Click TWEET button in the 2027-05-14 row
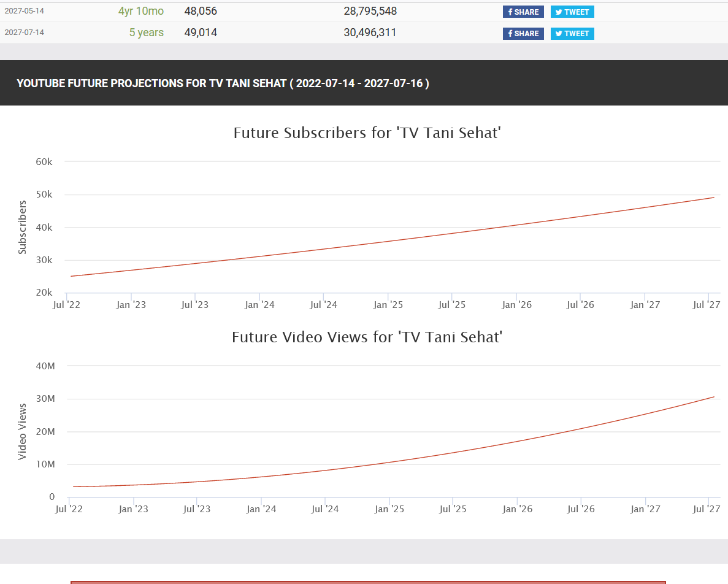This screenshot has height=584, width=728. click(x=572, y=12)
